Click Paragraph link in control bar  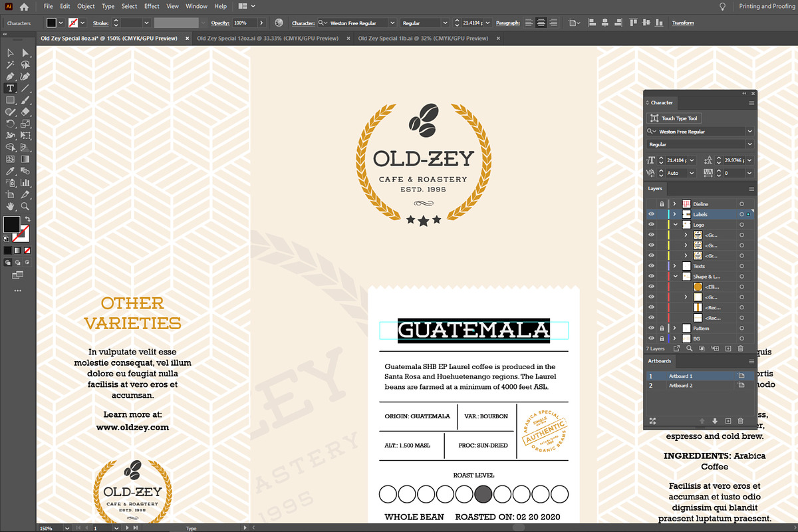tap(507, 23)
